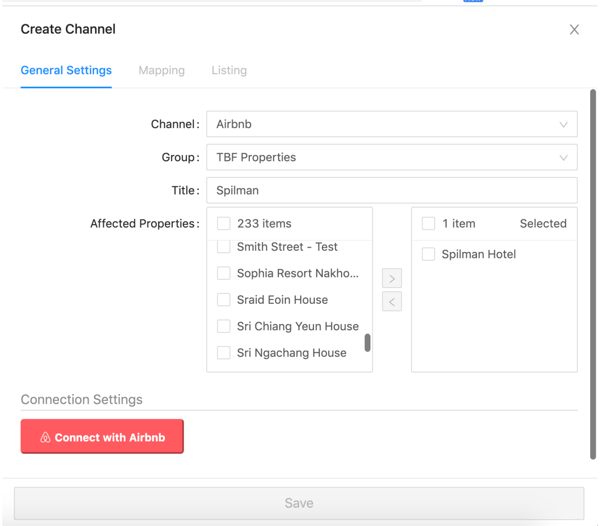
Task: Expand the Channel dropdown showing Airbnb
Action: click(x=392, y=124)
